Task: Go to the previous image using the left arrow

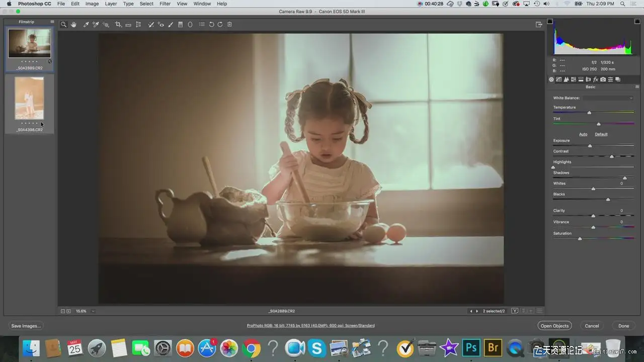Action: click(x=471, y=311)
